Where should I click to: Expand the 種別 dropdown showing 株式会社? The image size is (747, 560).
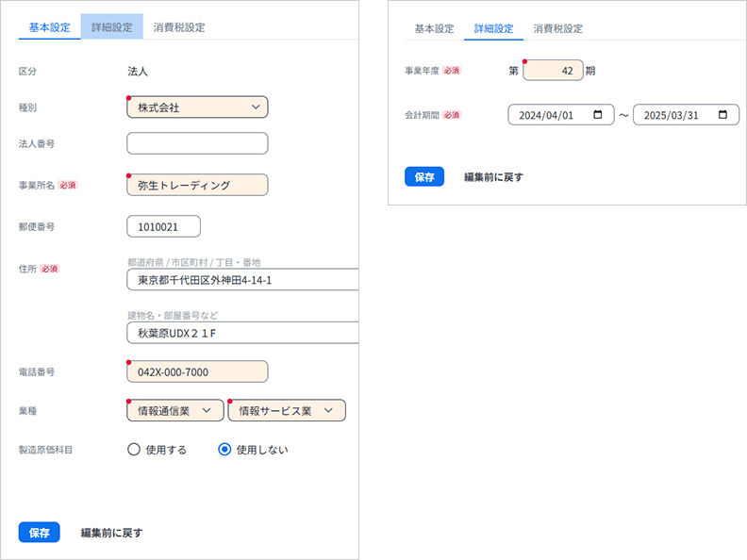click(197, 107)
